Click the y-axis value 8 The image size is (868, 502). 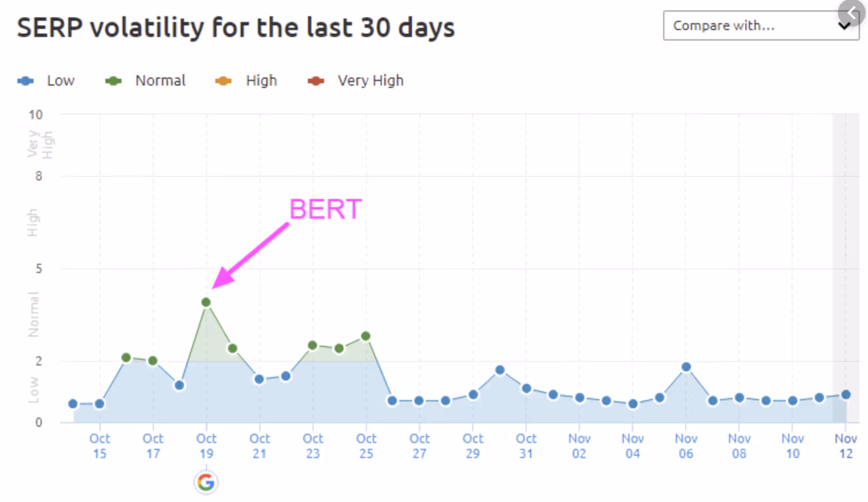[39, 176]
